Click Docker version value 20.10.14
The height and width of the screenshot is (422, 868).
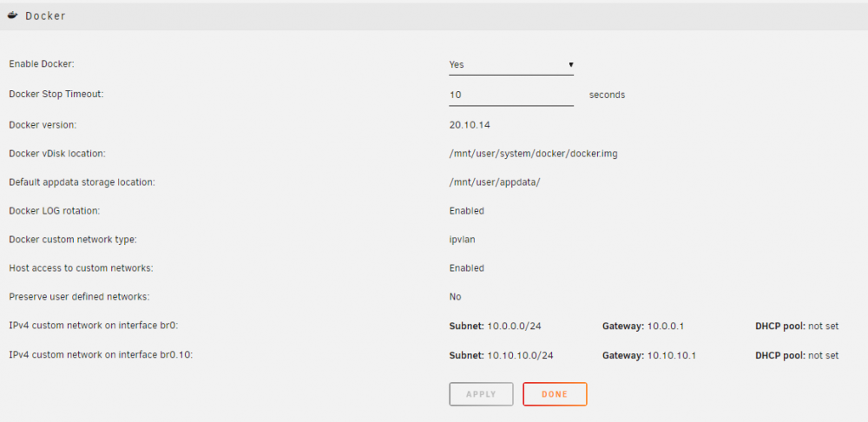(470, 125)
